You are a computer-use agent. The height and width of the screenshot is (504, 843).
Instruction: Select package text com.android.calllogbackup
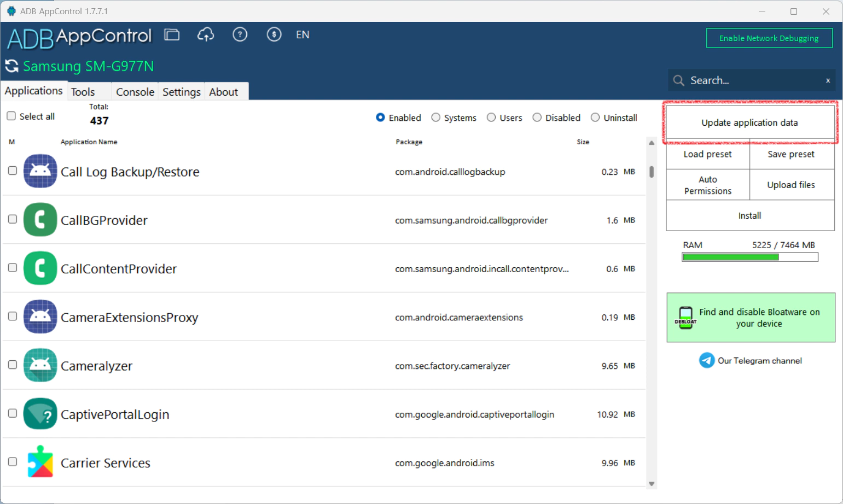tap(450, 172)
